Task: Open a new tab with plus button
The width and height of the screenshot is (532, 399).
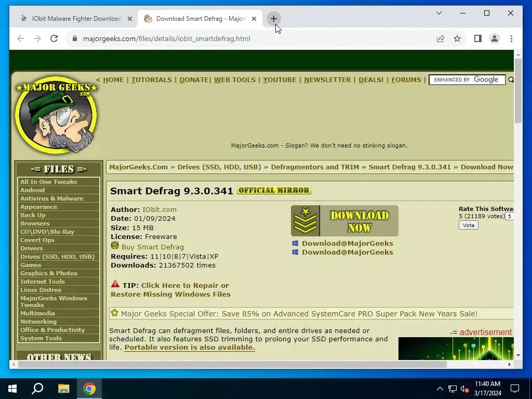Action: [273, 19]
